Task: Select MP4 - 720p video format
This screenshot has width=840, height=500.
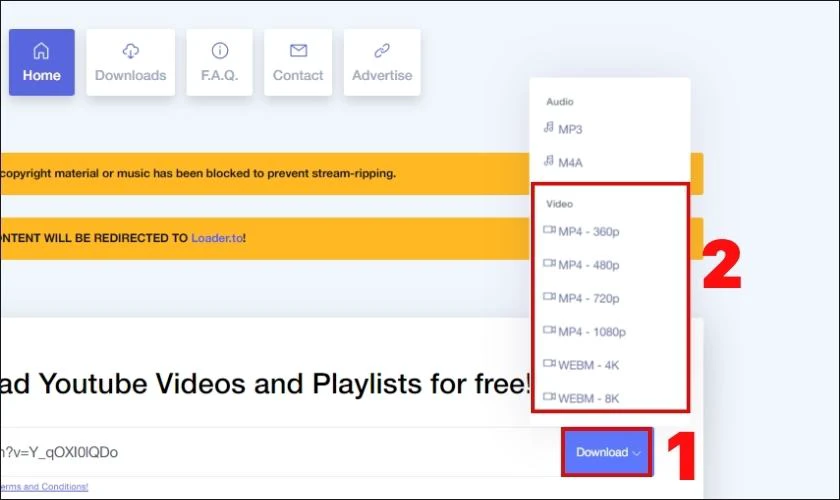Action: 581,298
